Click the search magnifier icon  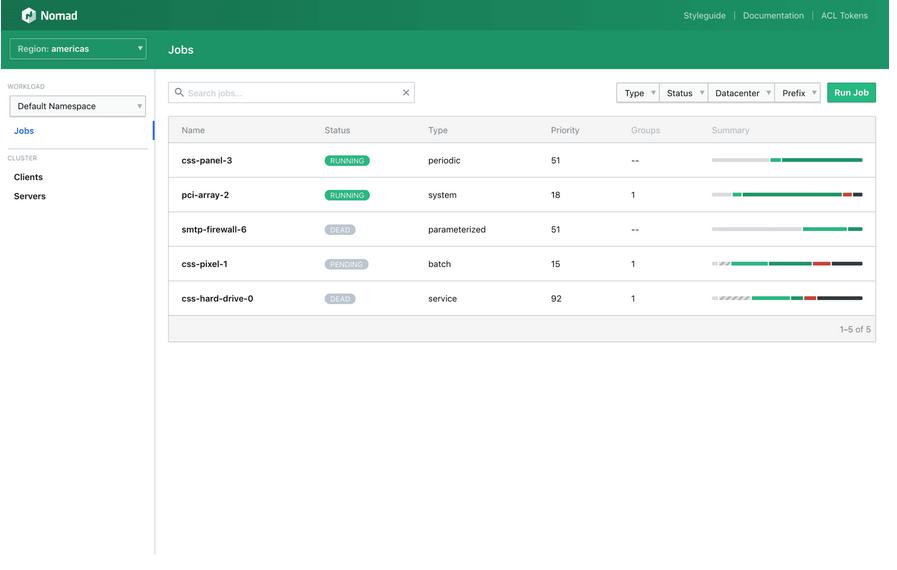tap(179, 93)
